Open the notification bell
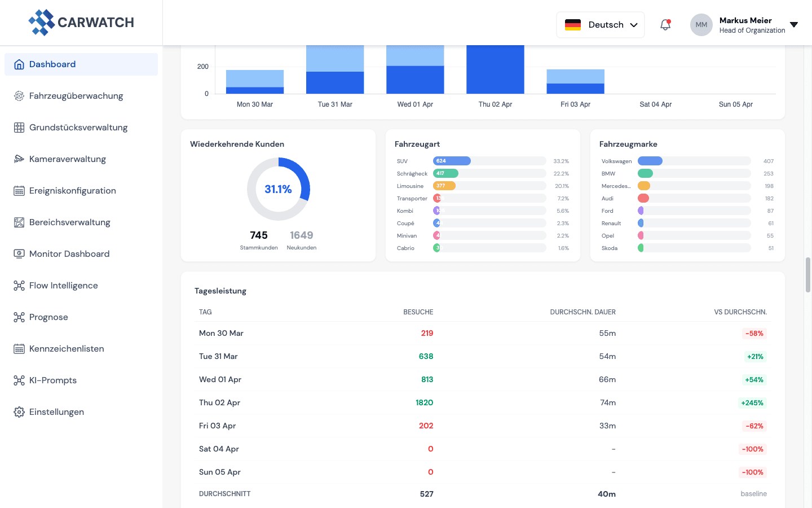This screenshot has height=508, width=812. pos(665,24)
